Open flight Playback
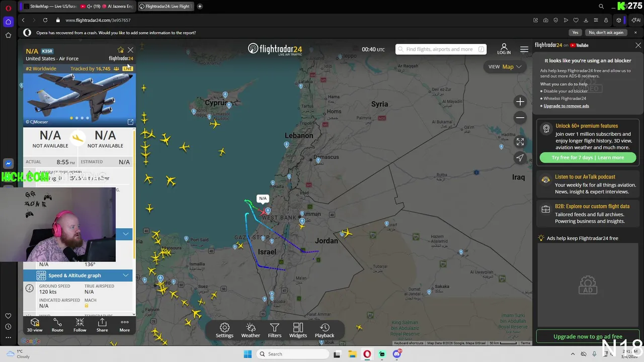 click(x=325, y=330)
